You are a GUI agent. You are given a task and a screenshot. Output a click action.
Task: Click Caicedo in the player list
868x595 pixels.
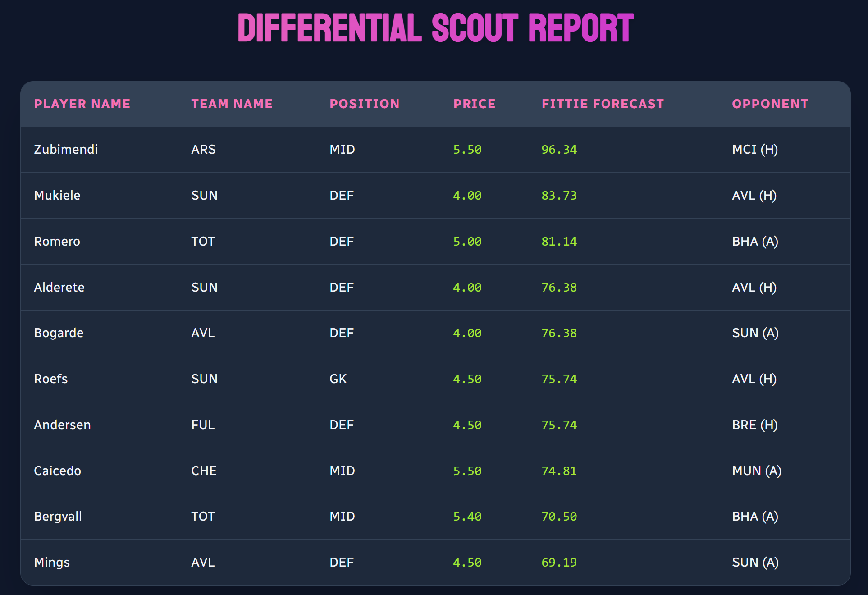click(57, 471)
